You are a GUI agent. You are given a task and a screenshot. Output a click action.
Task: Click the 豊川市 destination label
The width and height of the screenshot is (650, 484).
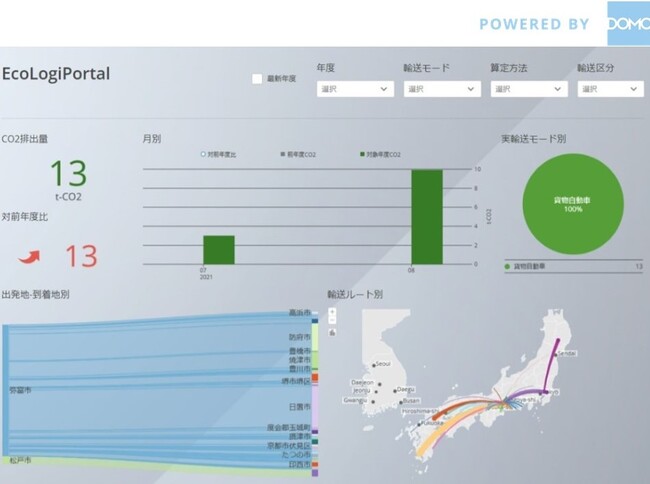click(x=299, y=368)
